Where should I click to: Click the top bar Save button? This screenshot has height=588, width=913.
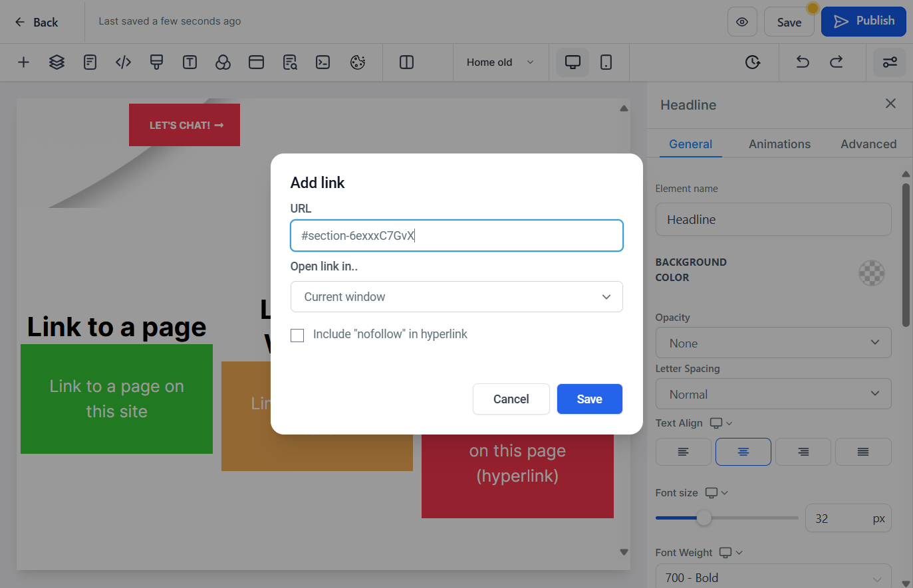(789, 22)
